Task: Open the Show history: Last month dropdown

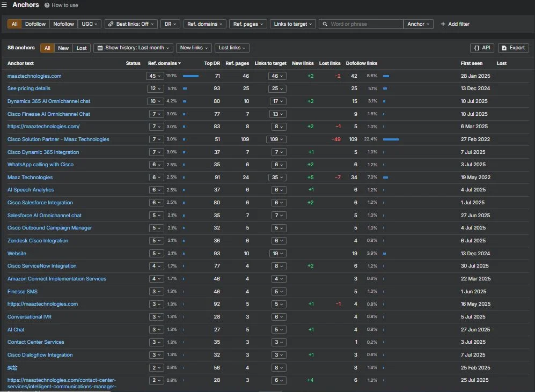Action: point(134,48)
